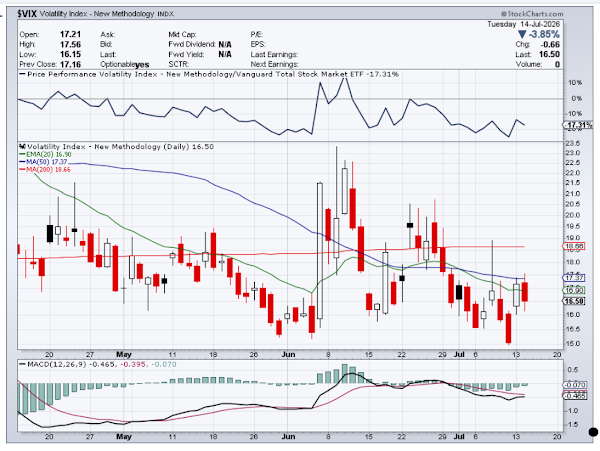The width and height of the screenshot is (600, 451).
Task: Click the Next Earnings label
Action: [x=275, y=64]
